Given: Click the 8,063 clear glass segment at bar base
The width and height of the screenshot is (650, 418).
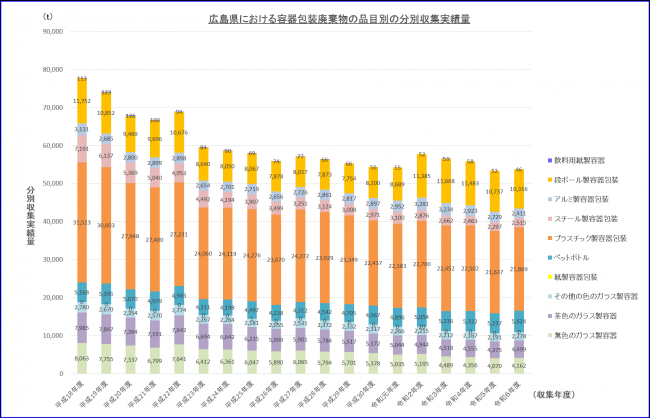Looking at the screenshot, I should 82,357.
